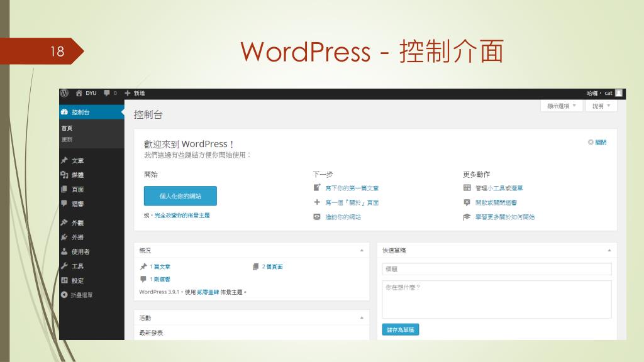Open 迴響 via its comment sidebar icon
This screenshot has height=362, width=644.
tap(64, 203)
